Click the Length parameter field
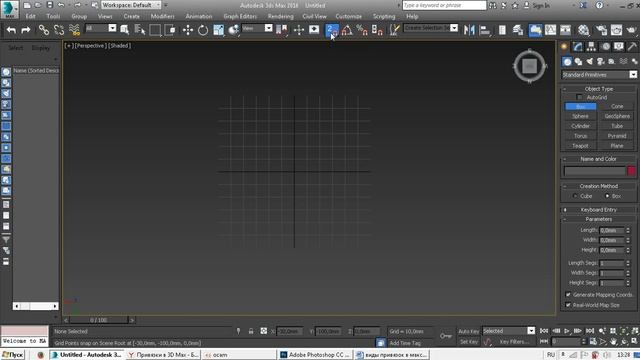 click(x=612, y=231)
